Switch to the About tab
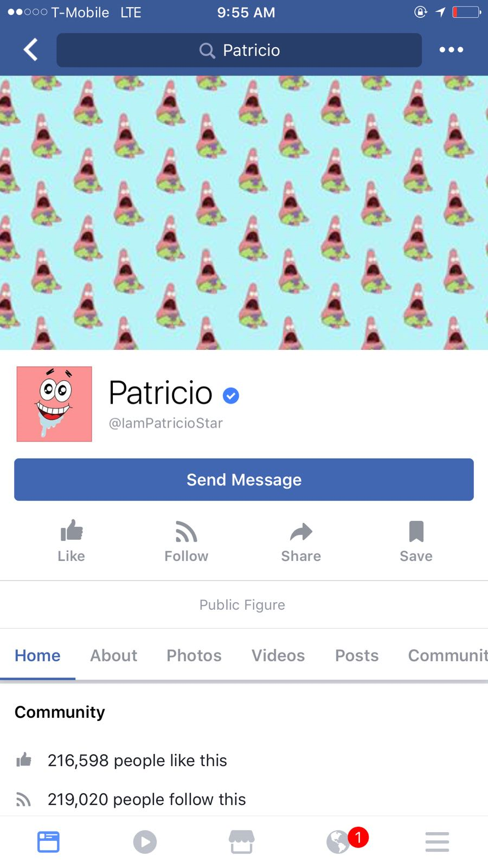The height and width of the screenshot is (868, 488). point(114,655)
